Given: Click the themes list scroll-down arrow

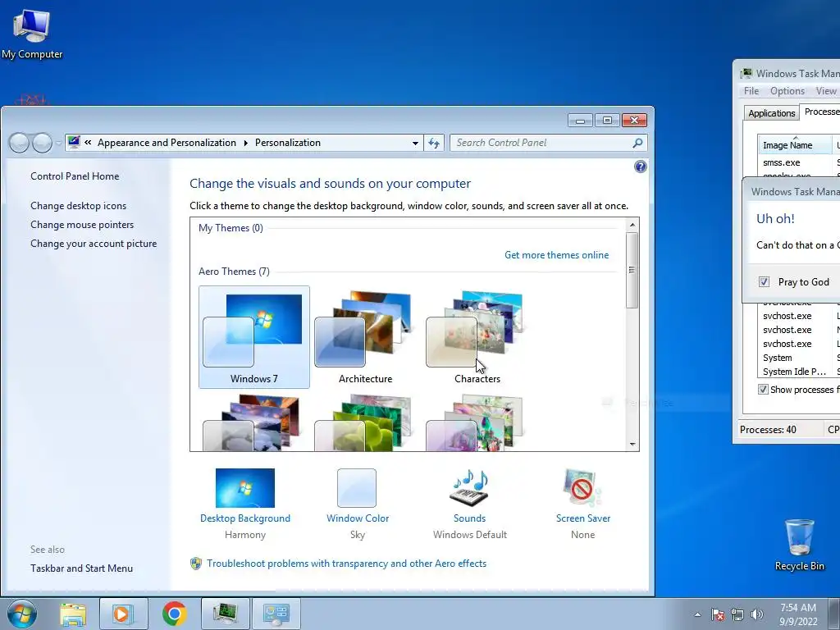Looking at the screenshot, I should 632,444.
